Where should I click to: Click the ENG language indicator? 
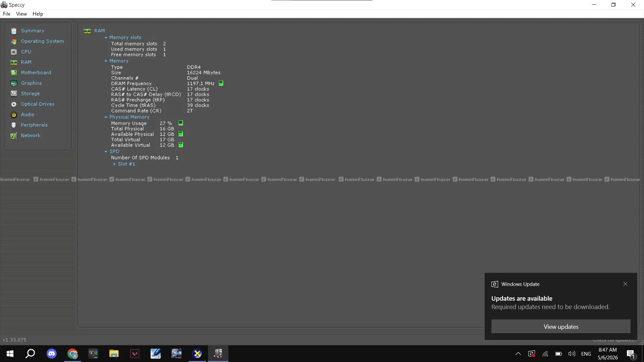[586, 354]
